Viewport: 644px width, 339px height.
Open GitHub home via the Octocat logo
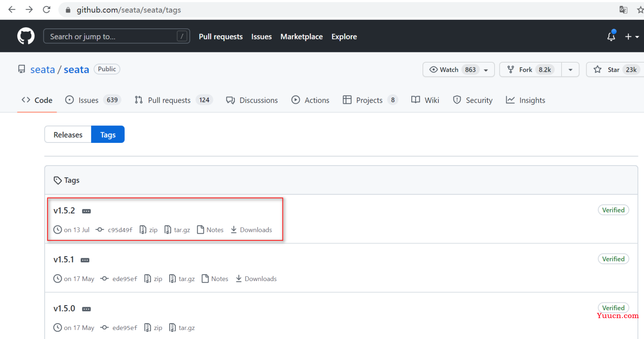tap(26, 36)
